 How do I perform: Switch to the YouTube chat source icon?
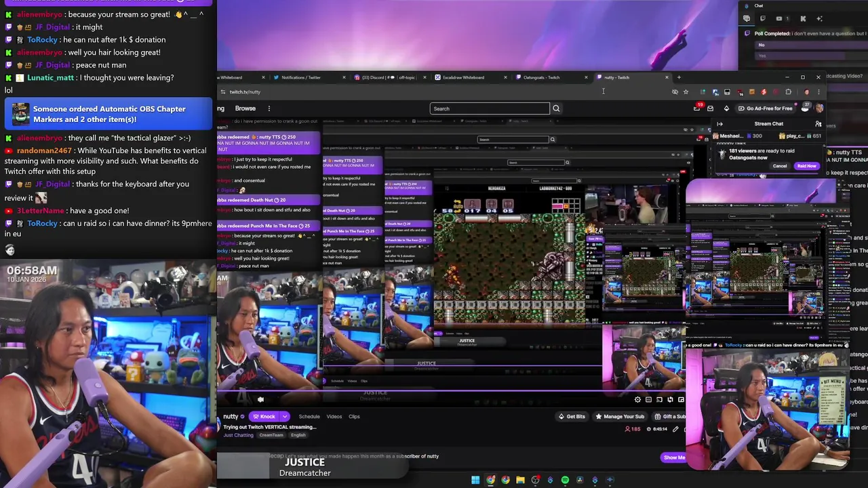click(779, 18)
